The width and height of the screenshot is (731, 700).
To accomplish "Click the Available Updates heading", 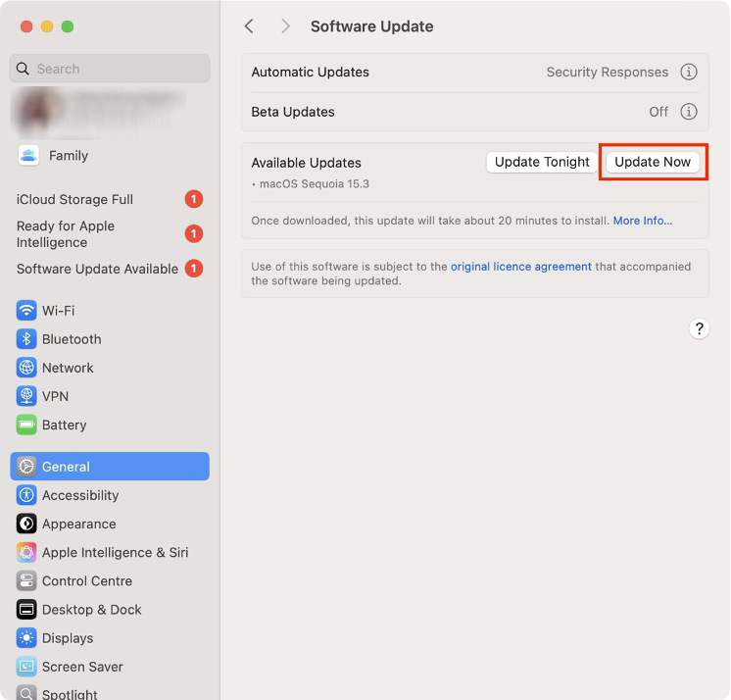I will (x=306, y=163).
